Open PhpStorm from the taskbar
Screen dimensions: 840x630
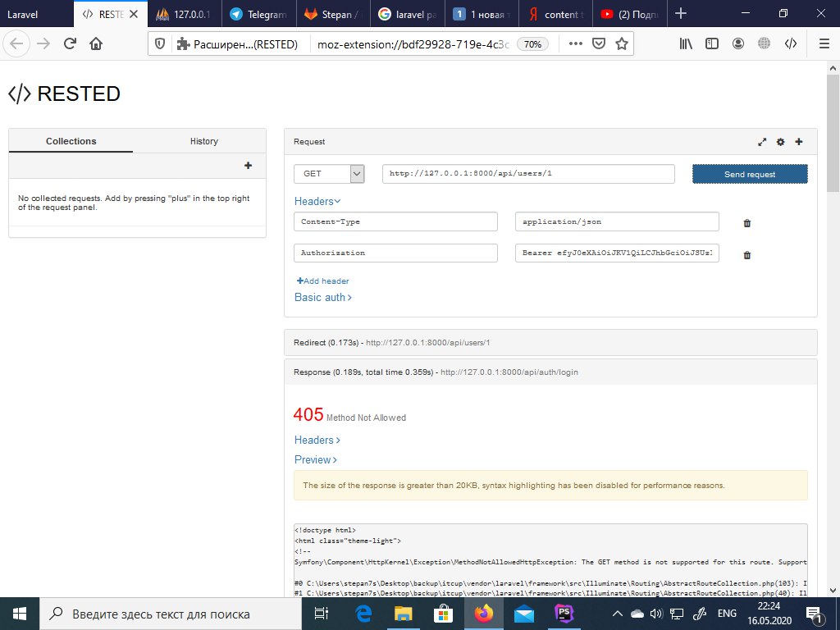(564, 614)
